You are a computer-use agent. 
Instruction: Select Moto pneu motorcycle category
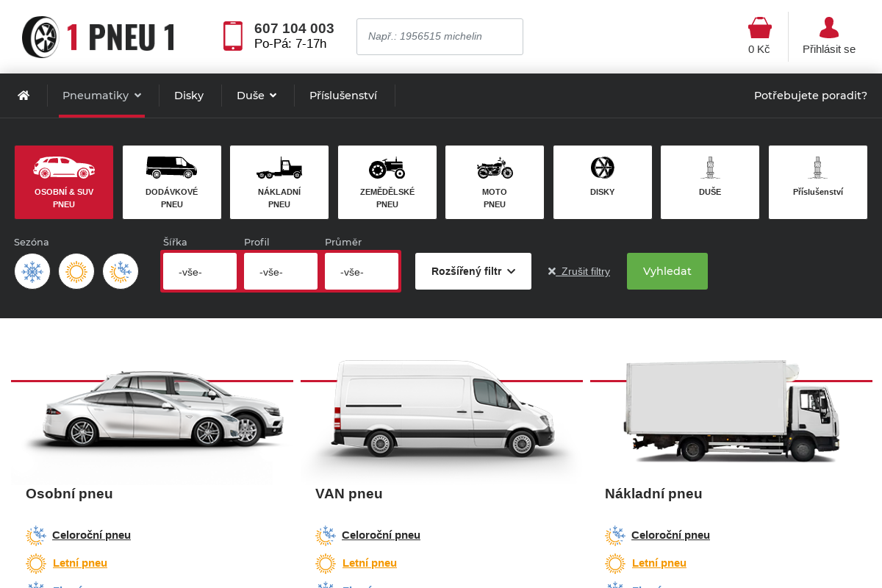point(495,182)
